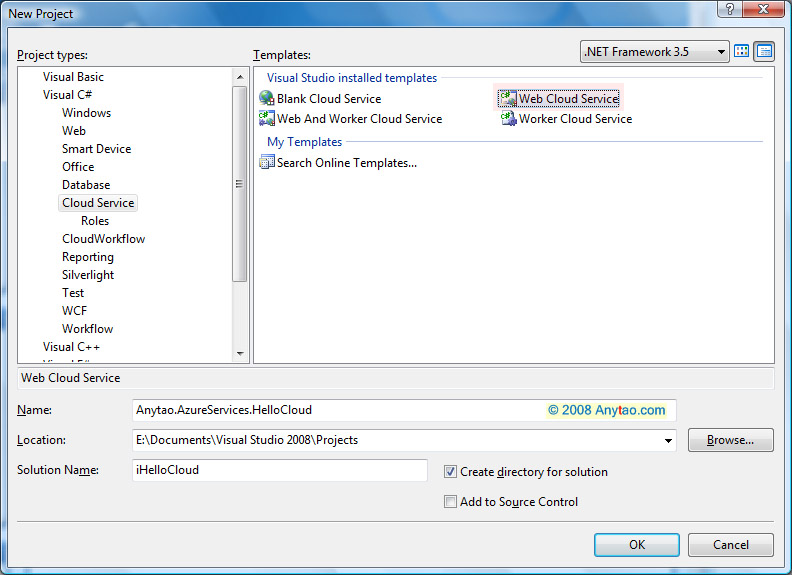Click the Blank Cloud Service label
The width and height of the screenshot is (792, 575).
(329, 99)
